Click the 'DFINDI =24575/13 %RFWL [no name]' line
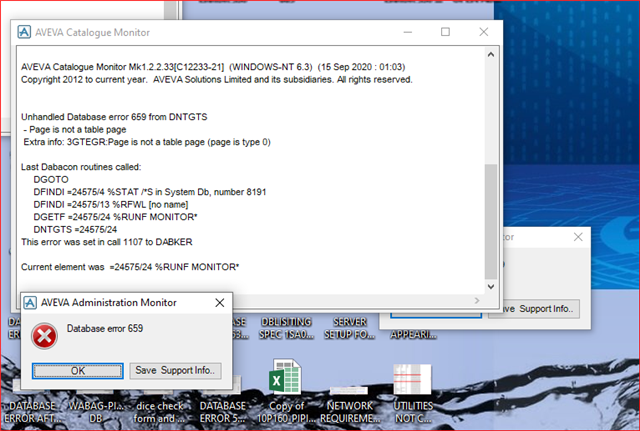Screen dimensions: 640x431 [111, 204]
